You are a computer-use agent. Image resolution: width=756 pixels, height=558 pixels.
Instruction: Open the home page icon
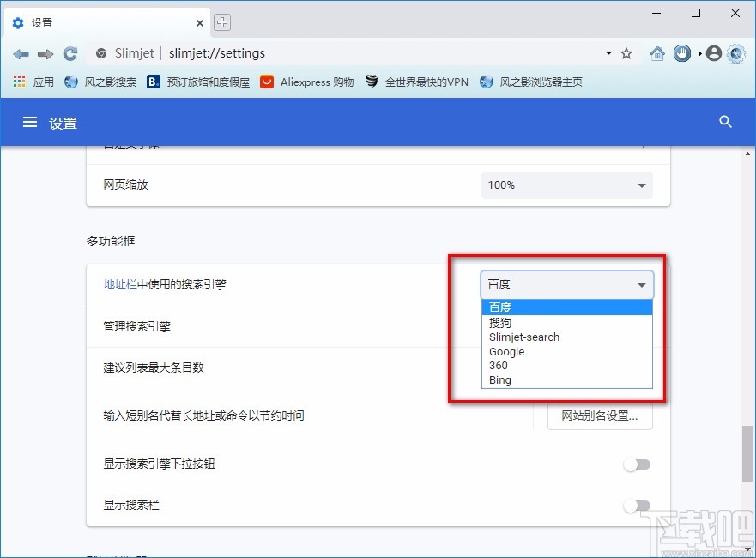click(657, 53)
